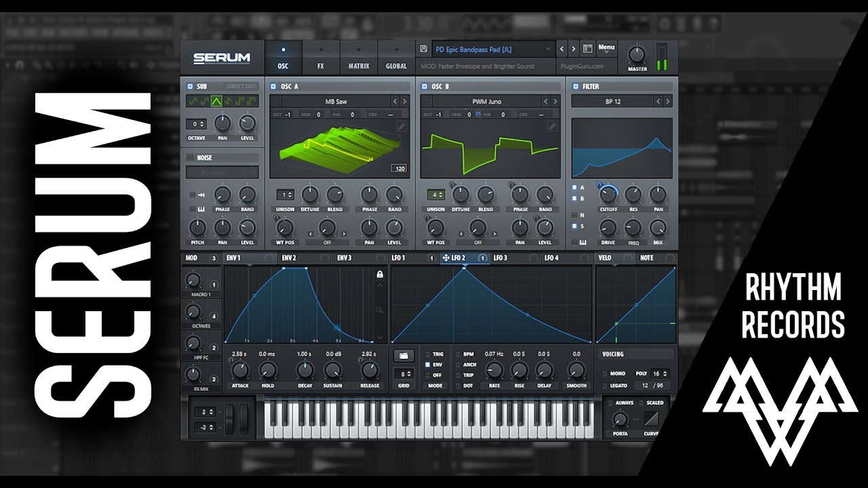Viewport: 868px width, 488px height.
Task: Enable the LFO BPM sync checkbox
Action: pos(458,354)
